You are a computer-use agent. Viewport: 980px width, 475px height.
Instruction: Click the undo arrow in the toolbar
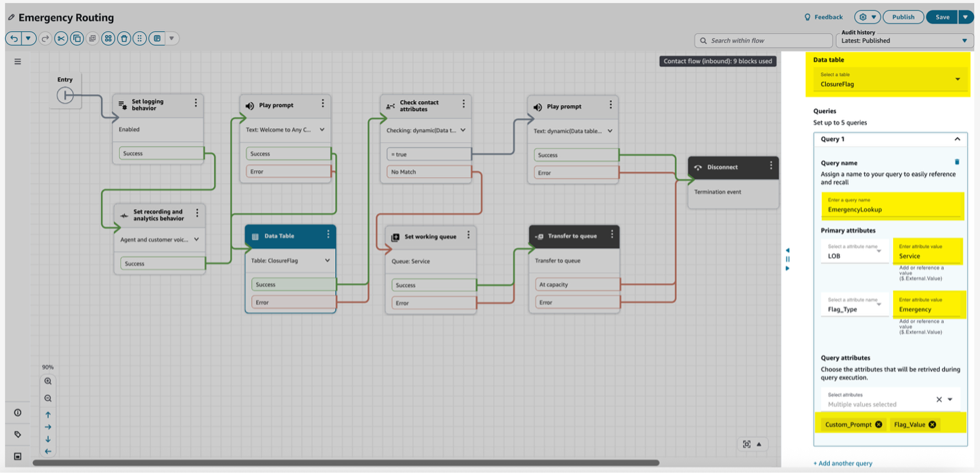coord(14,38)
